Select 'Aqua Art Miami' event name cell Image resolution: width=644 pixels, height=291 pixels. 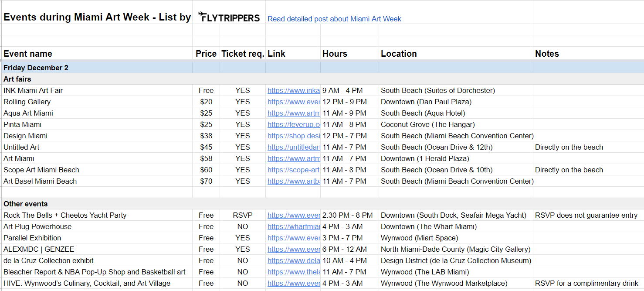(x=97, y=113)
